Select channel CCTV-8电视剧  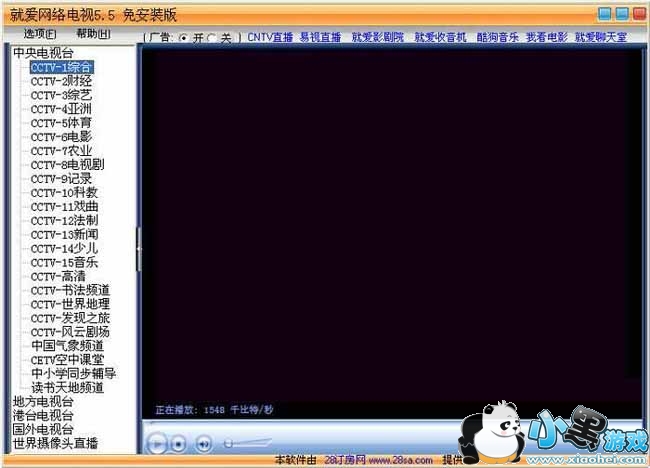[68, 165]
